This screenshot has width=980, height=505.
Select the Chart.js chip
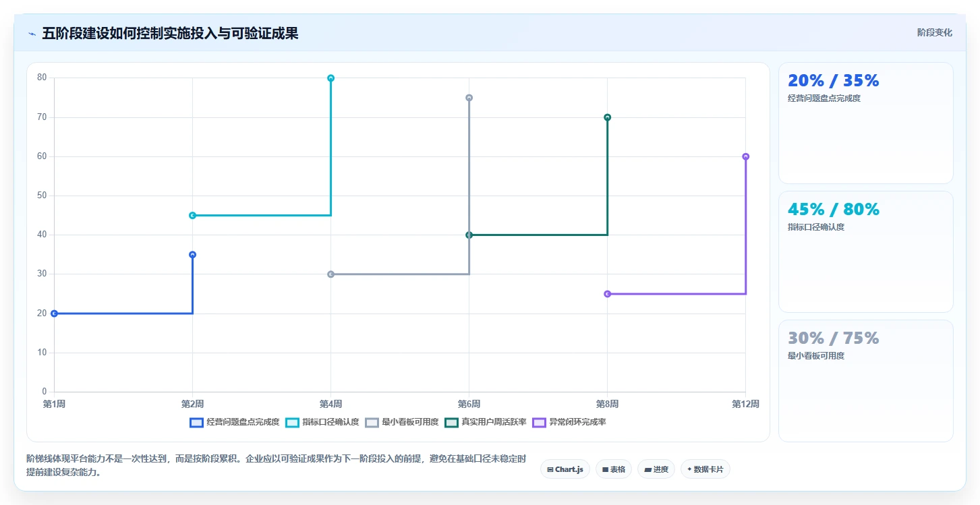tap(565, 469)
